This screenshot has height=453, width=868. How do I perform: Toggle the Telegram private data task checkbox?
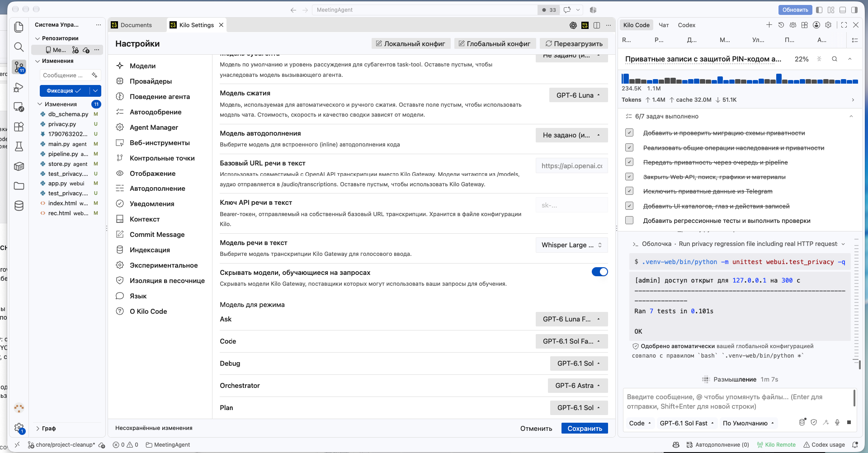(x=629, y=191)
